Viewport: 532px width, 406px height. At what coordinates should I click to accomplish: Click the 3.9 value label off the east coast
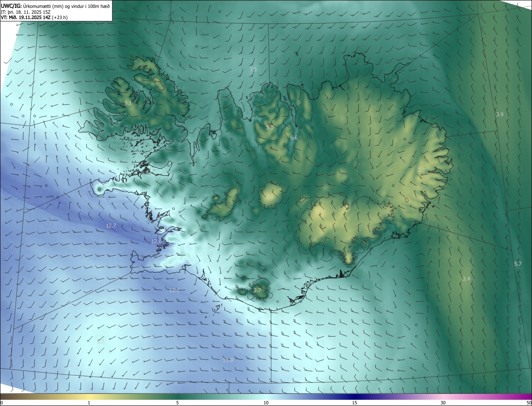(500, 114)
